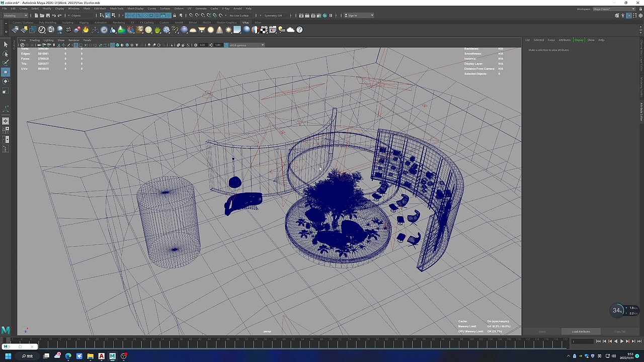644x362 pixels.
Task: Click the white cloud shelf icon
Action: click(291, 30)
